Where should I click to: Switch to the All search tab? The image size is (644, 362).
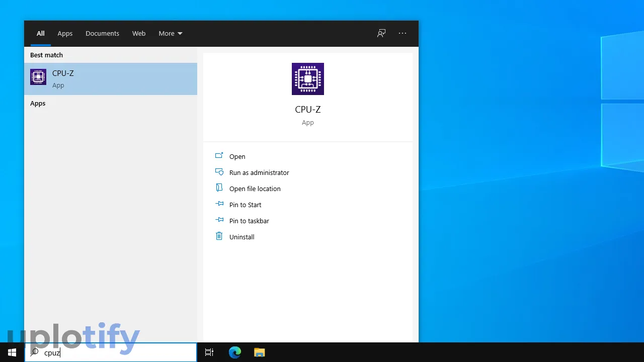(41, 33)
